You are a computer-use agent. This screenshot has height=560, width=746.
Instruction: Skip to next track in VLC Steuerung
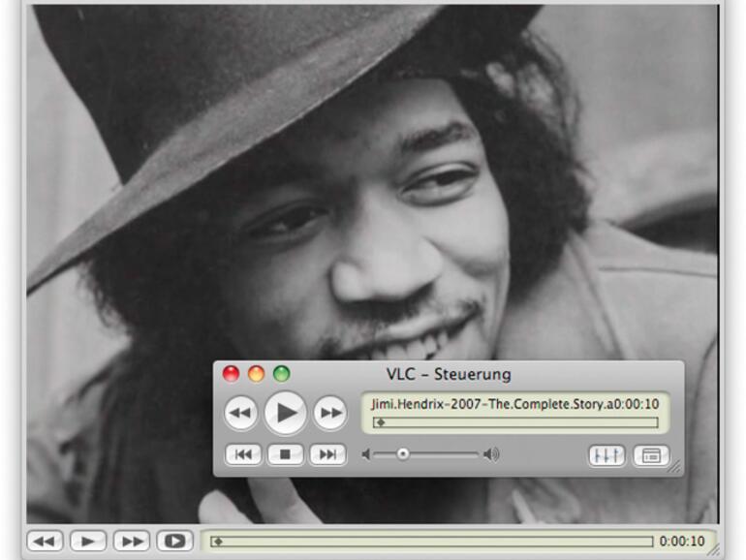[327, 454]
